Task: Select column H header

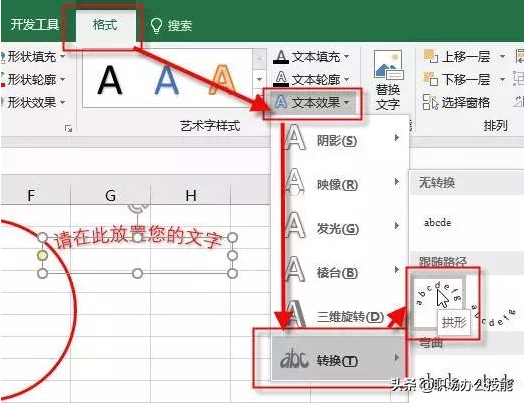Action: click(191, 195)
